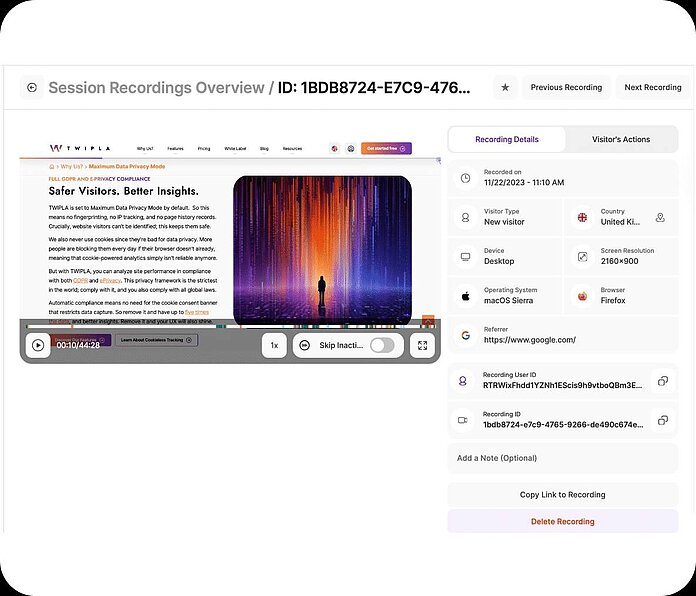The height and width of the screenshot is (596, 696).
Task: Select the Recording Details tab
Action: [x=507, y=139]
